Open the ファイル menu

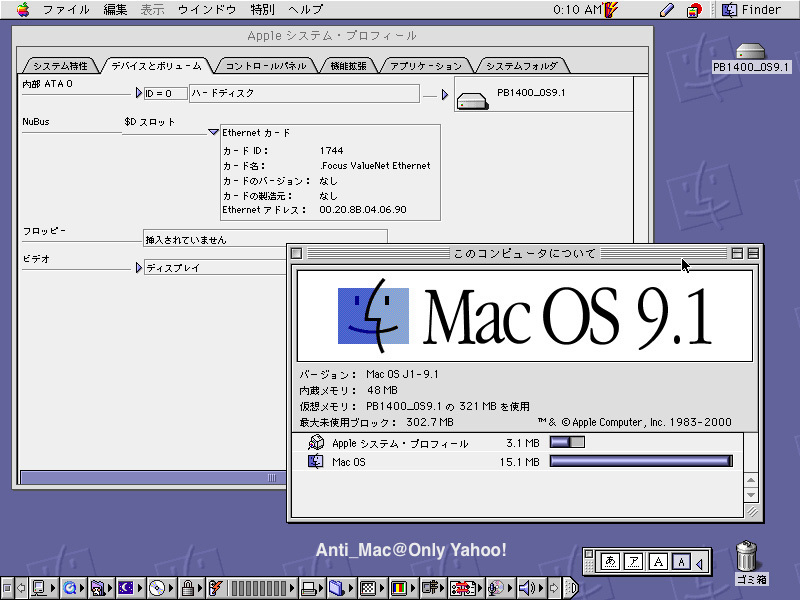[x=66, y=10]
